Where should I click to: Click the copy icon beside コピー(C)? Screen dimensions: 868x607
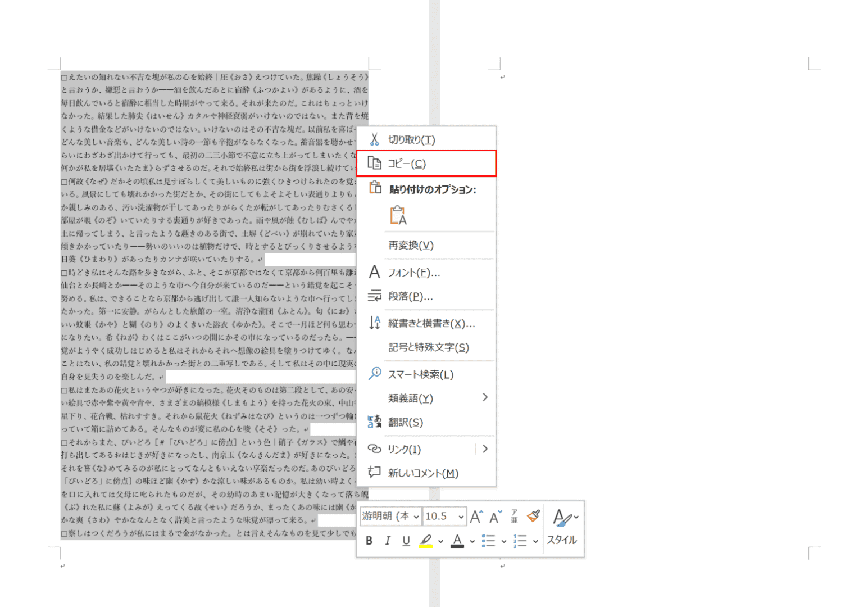click(x=374, y=163)
